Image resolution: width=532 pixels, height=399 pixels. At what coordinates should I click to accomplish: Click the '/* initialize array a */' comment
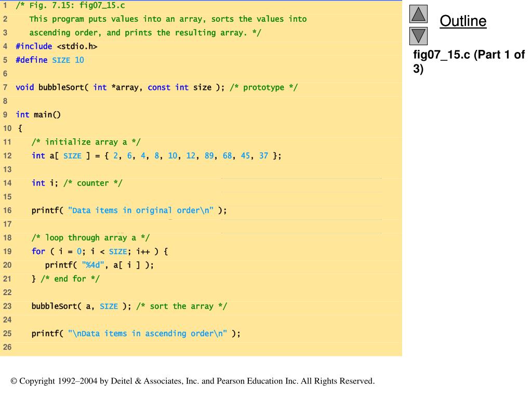[x=86, y=142]
